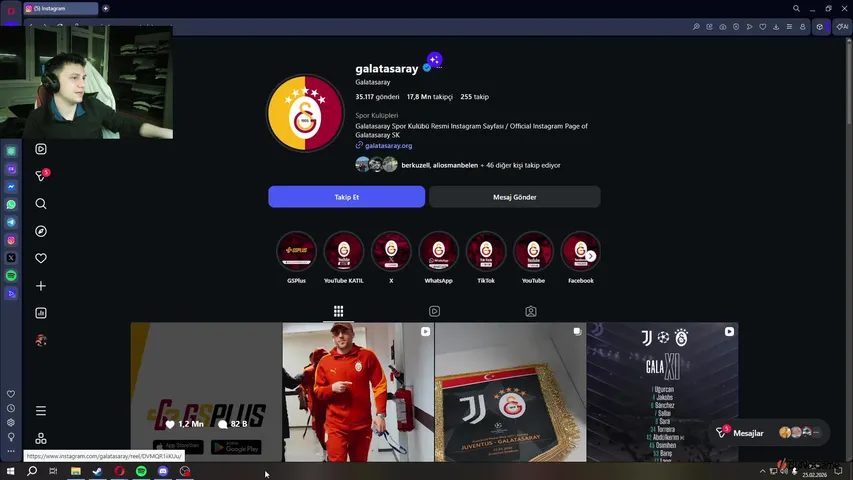This screenshot has width=853, height=480.
Task: Switch to tagged posts tab
Action: tap(530, 311)
